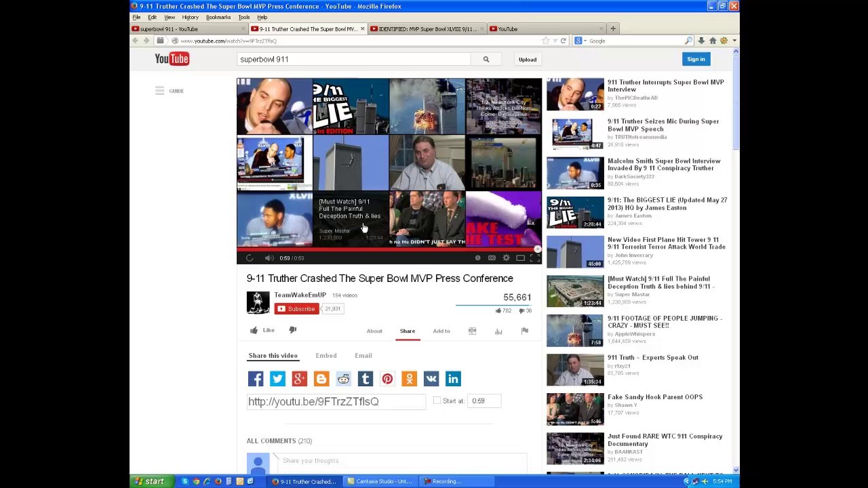Screen dimensions: 868x488
Task: Select the youtu.be share URL field
Action: [x=336, y=401]
